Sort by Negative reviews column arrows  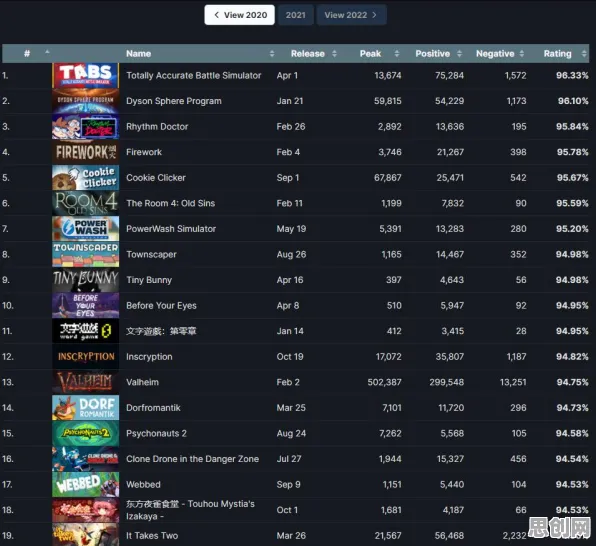(x=522, y=54)
